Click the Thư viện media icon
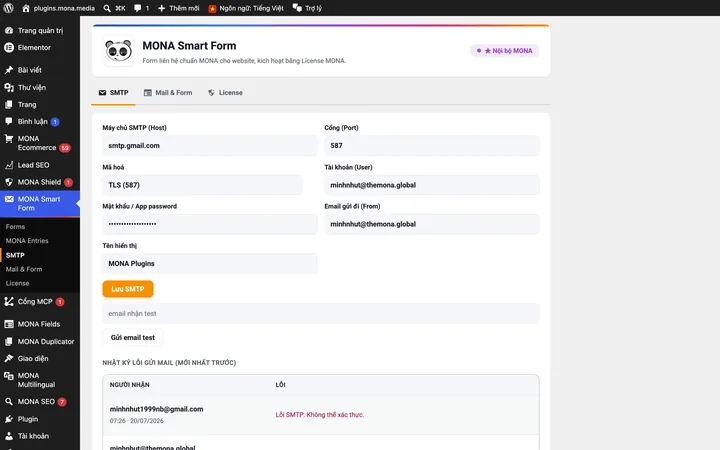The image size is (720, 450). coord(9,87)
